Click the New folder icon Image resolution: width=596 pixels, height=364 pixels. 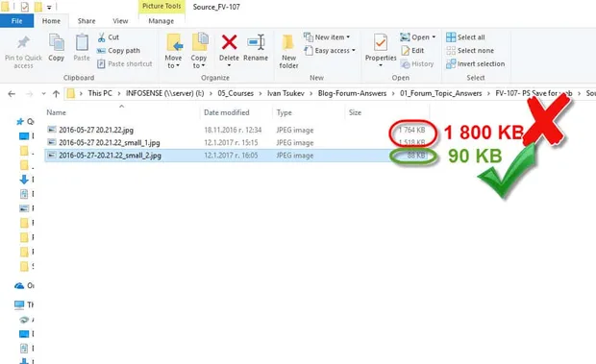pyautogui.click(x=288, y=42)
